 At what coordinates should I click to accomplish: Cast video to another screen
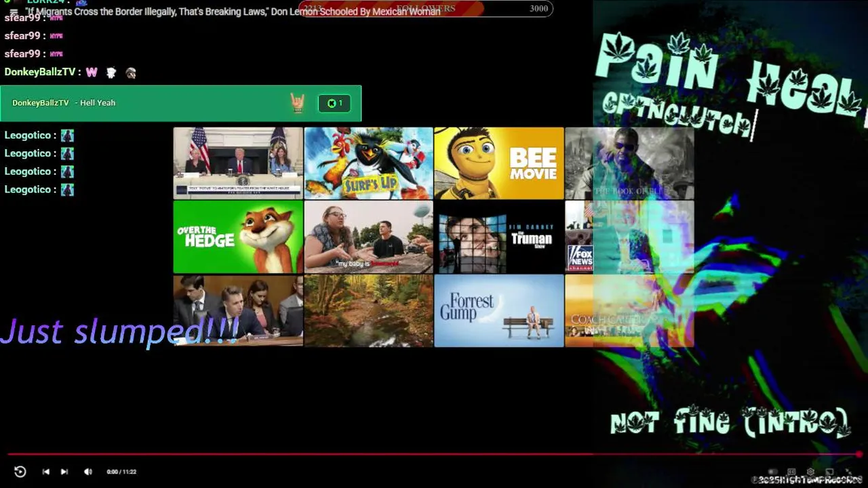829,472
